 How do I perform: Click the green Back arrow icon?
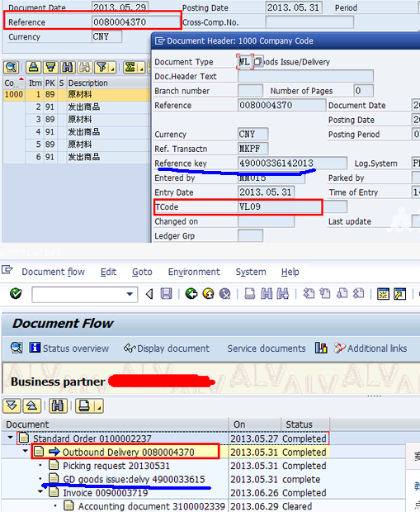point(191,294)
